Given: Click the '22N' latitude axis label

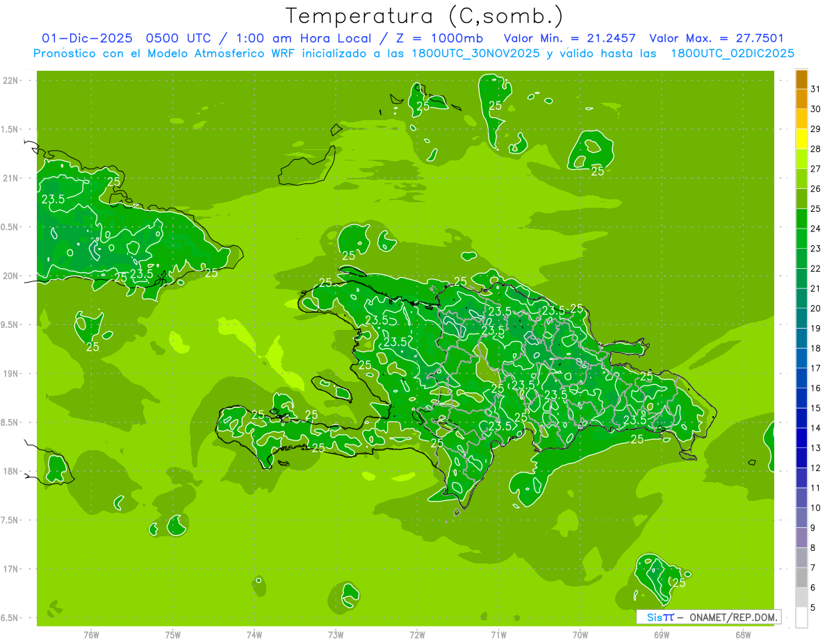Looking at the screenshot, I should point(12,81).
